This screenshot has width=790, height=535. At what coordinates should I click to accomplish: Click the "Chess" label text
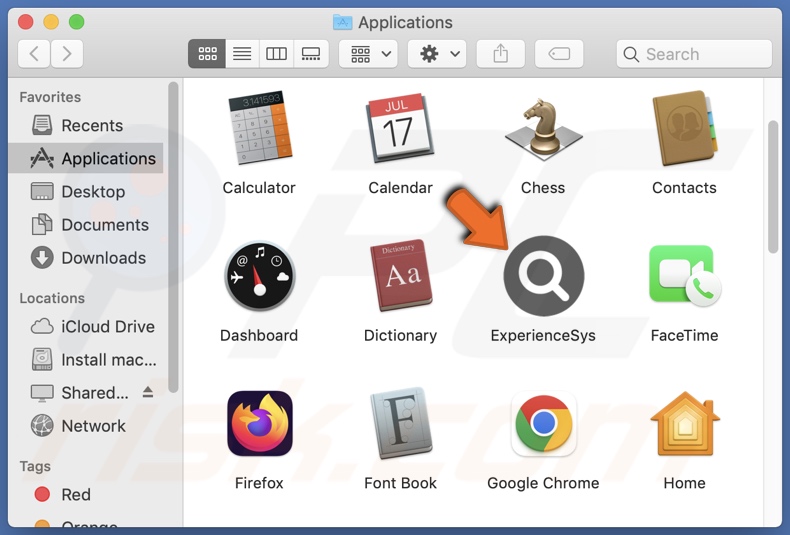pyautogui.click(x=543, y=188)
